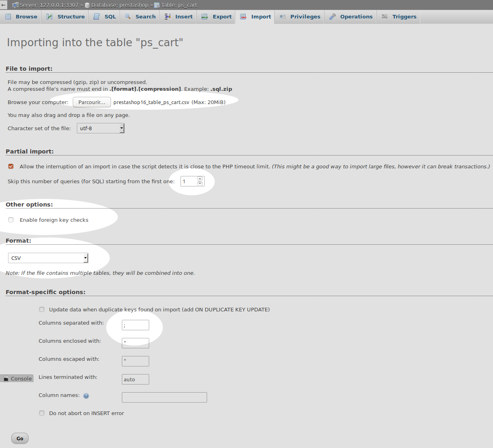This screenshot has height=448, width=493.
Task: Click the lines terminated with field
Action: tap(136, 379)
